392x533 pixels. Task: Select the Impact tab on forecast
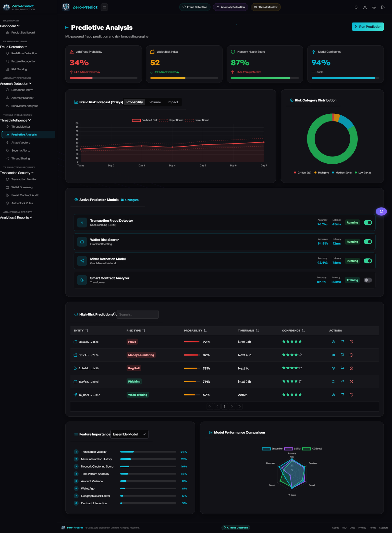(x=173, y=102)
